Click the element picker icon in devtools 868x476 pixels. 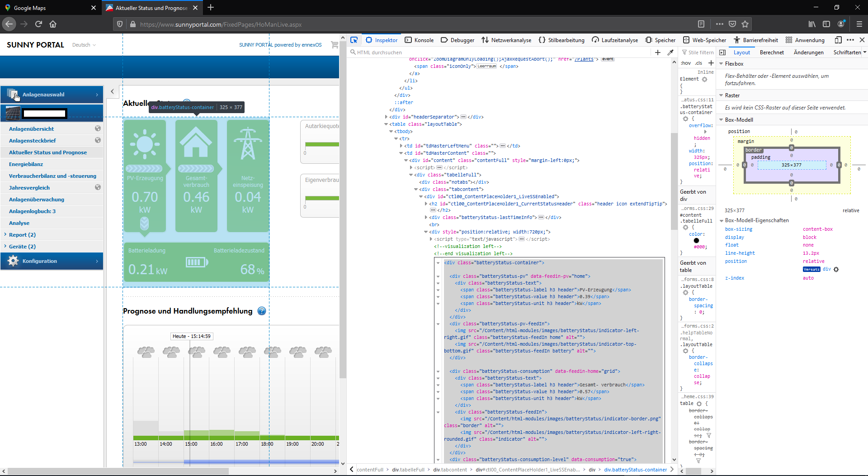tap(354, 40)
